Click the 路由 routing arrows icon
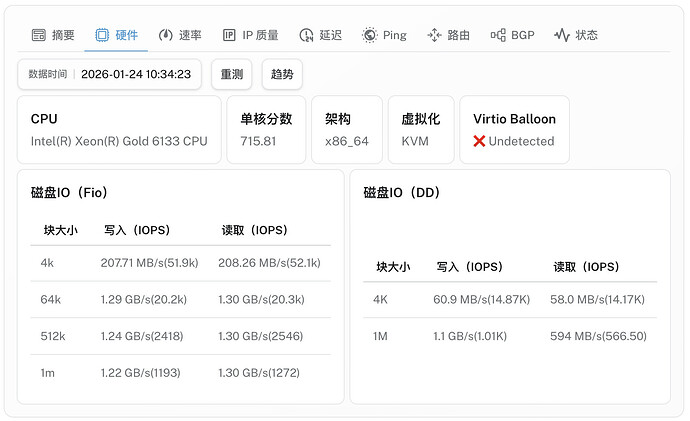 coord(434,35)
